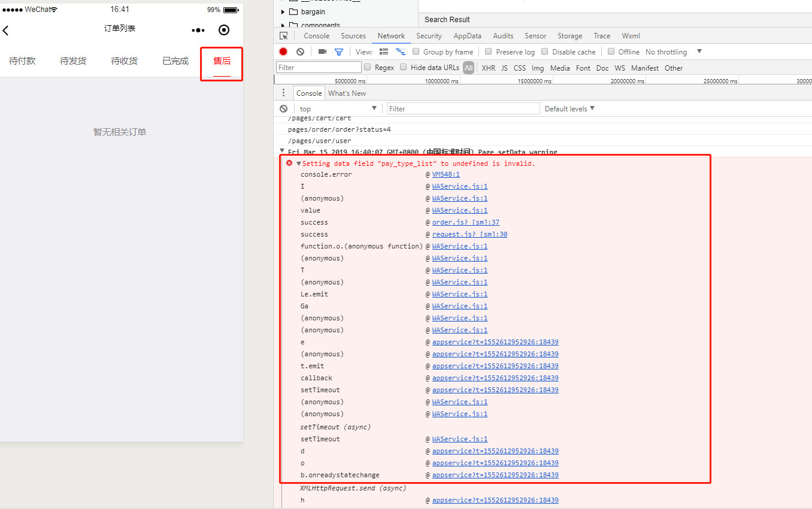The height and width of the screenshot is (509, 812).
Task: Toggle the network filter funnel icon
Action: pos(339,52)
